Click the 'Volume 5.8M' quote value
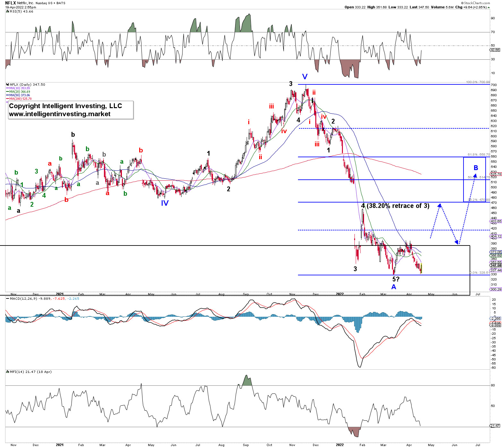 pos(442,7)
